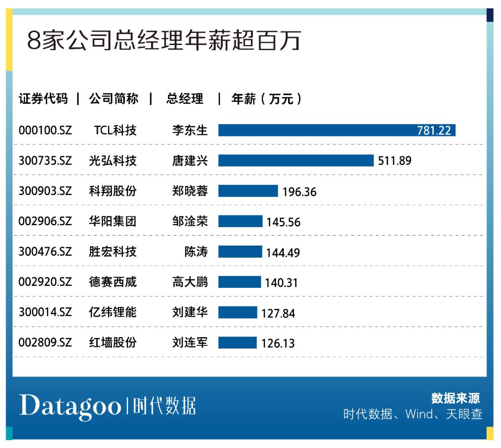Click manager name 陈涛

196,252
